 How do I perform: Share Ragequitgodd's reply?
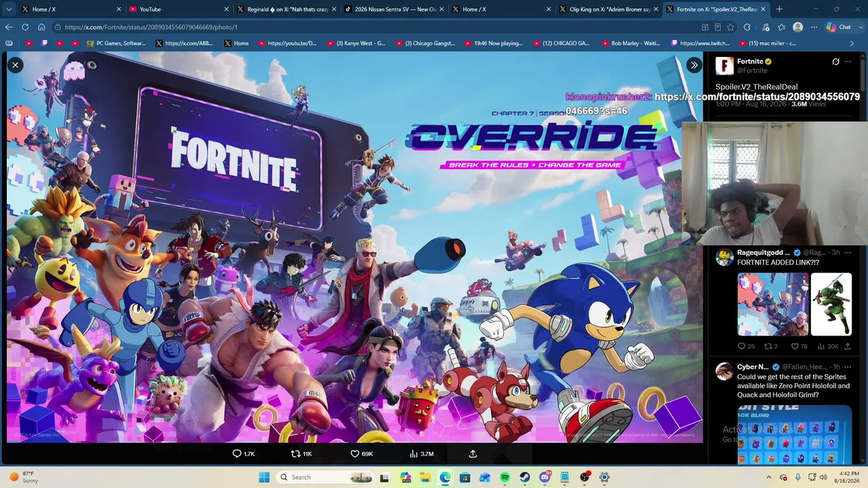click(x=847, y=346)
